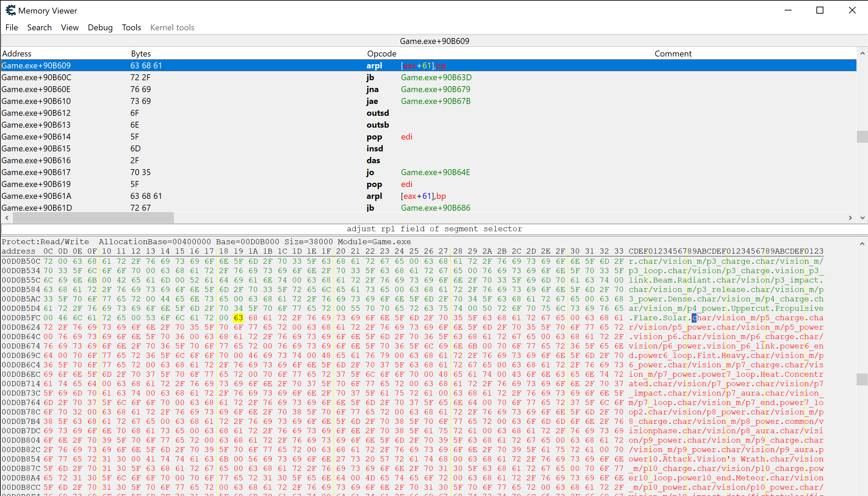Click the Comment column header
This screenshot has width=868, height=496.
pos(673,54)
